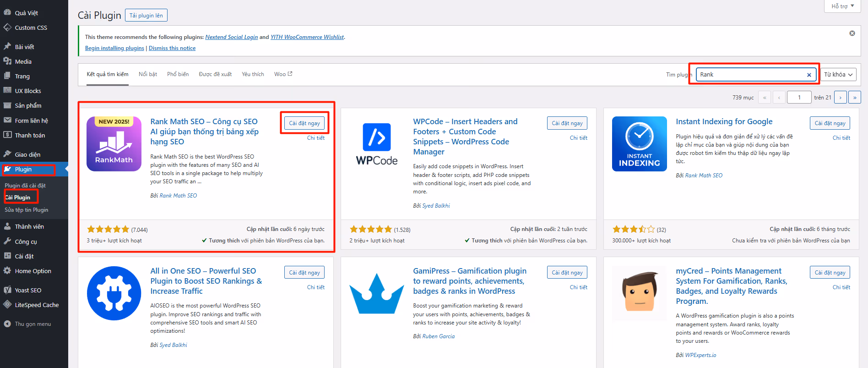Dismiss the theme notice with the X icon
Viewport: 868px width, 368px height.
pyautogui.click(x=852, y=33)
